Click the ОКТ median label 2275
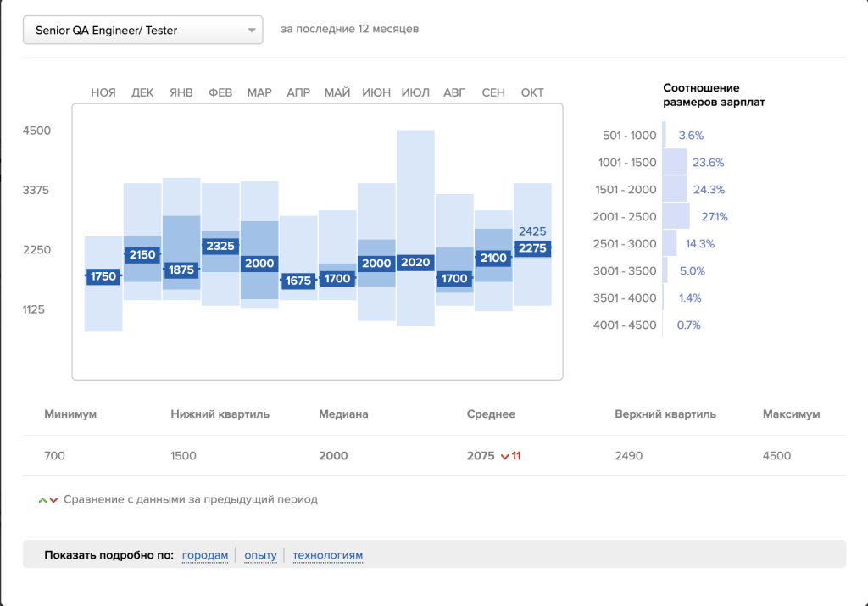Screen dimensions: 868x606 (532, 248)
